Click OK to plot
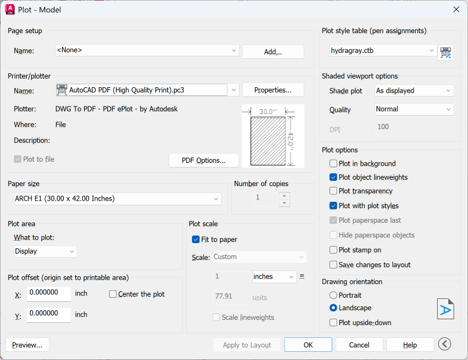Image resolution: width=468 pixels, height=360 pixels. tap(308, 345)
